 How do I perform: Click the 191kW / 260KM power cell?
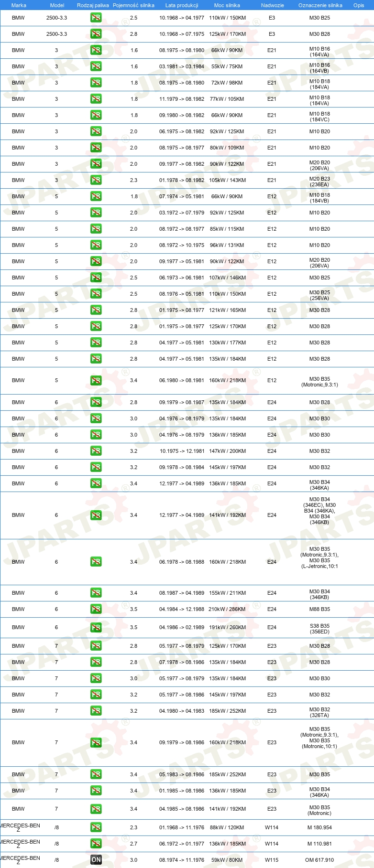(227, 627)
